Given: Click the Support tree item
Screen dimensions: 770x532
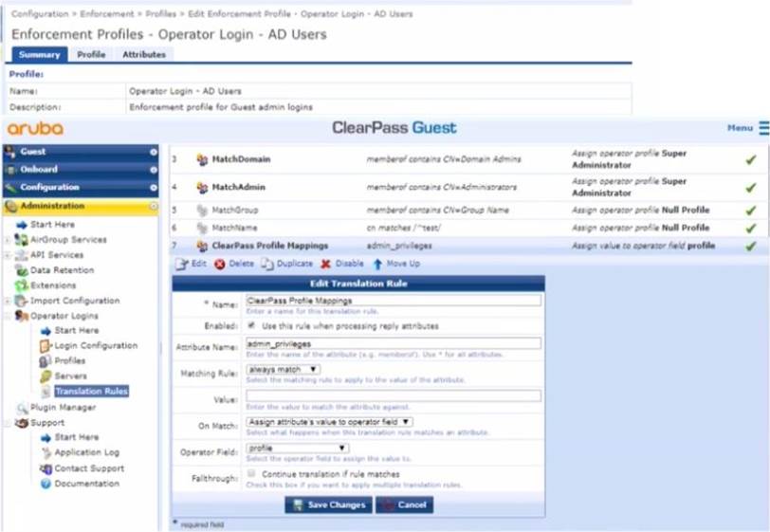Looking at the screenshot, I should [47, 423].
